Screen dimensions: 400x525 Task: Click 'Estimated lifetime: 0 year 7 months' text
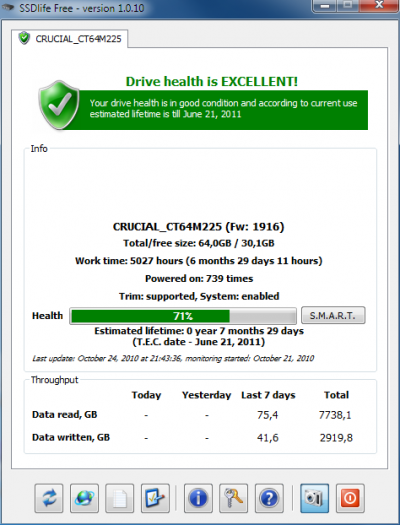coord(199,331)
